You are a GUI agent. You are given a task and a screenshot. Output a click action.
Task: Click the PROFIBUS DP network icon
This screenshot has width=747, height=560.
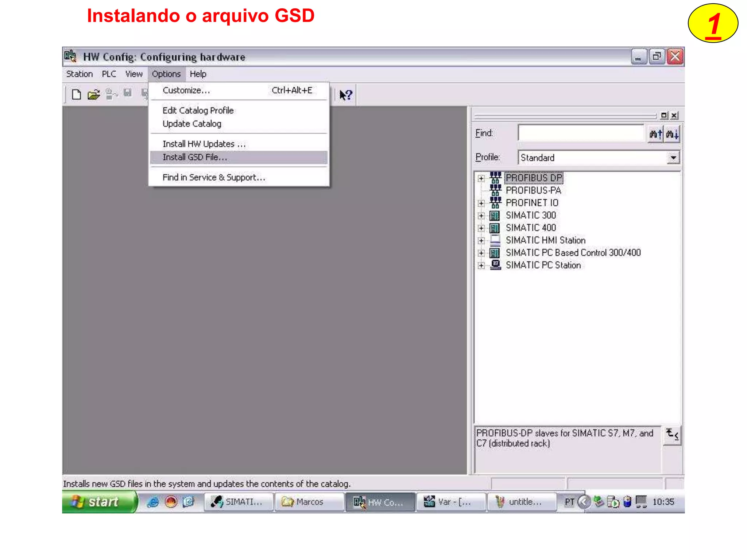click(x=495, y=178)
